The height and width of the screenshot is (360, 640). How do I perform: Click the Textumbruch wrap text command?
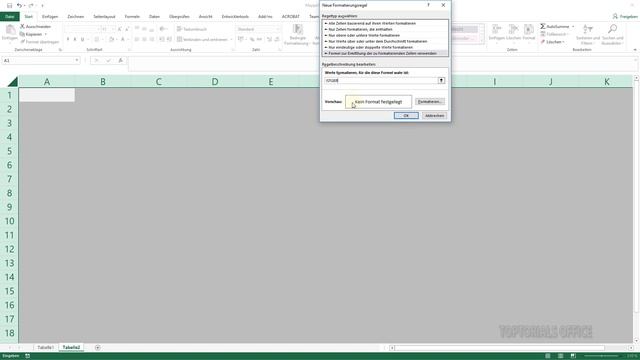pos(192,29)
